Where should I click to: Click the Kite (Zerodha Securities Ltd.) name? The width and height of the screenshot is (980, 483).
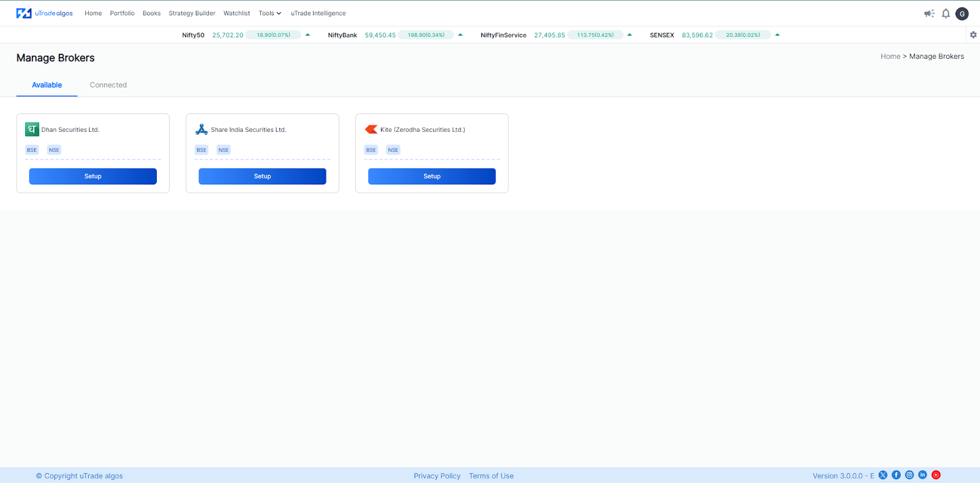pos(423,130)
